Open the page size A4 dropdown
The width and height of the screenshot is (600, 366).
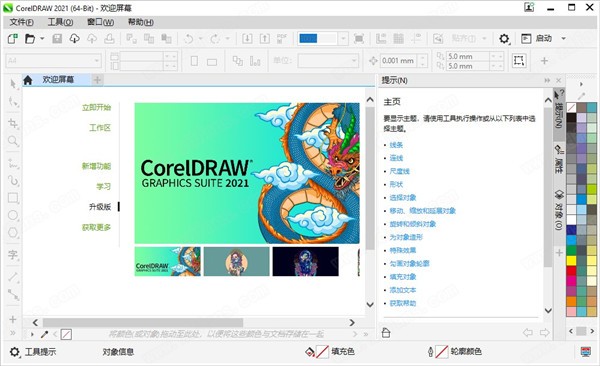(97, 60)
